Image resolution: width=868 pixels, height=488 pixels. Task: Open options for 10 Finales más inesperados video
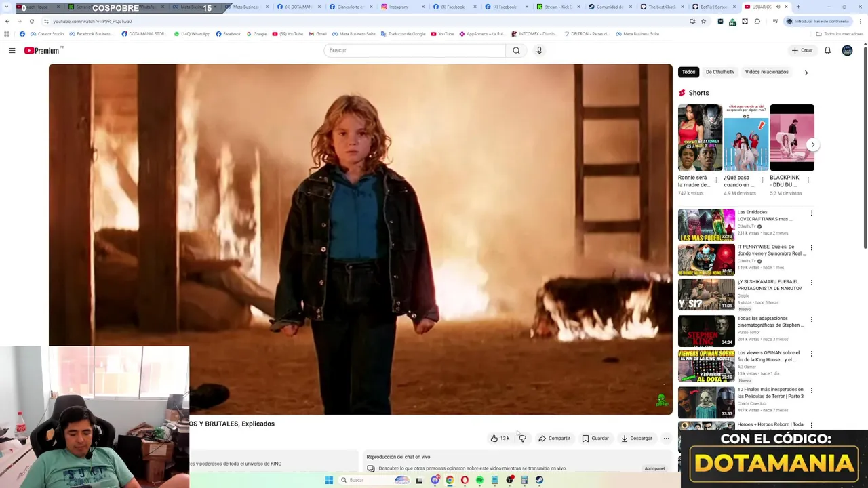pyautogui.click(x=811, y=390)
